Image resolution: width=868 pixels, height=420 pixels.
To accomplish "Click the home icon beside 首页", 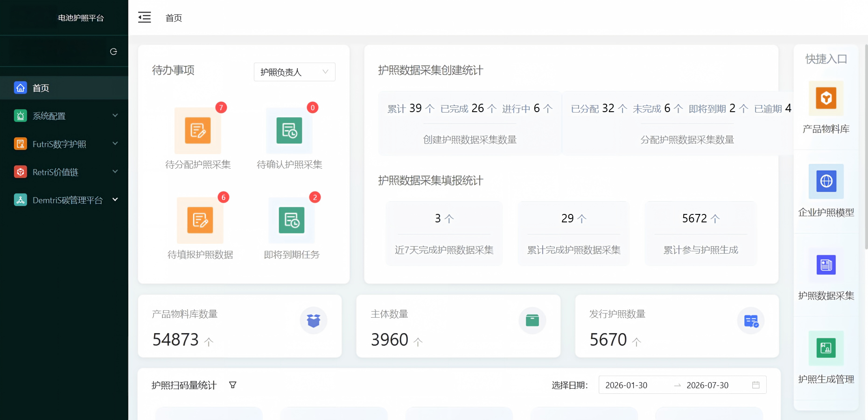I will tap(21, 88).
